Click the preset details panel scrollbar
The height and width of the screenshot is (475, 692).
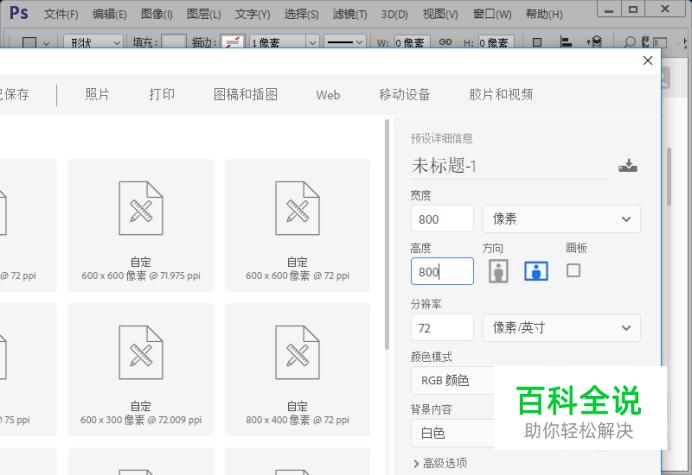coord(669,177)
